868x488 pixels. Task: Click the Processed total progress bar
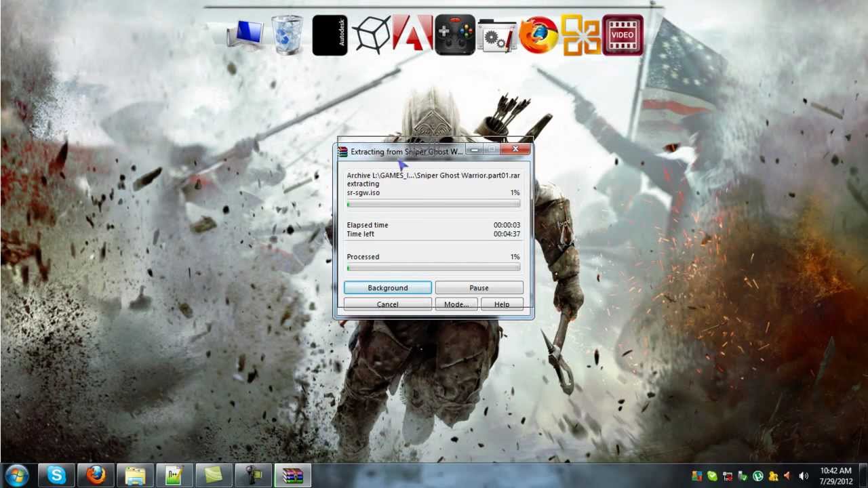[433, 267]
